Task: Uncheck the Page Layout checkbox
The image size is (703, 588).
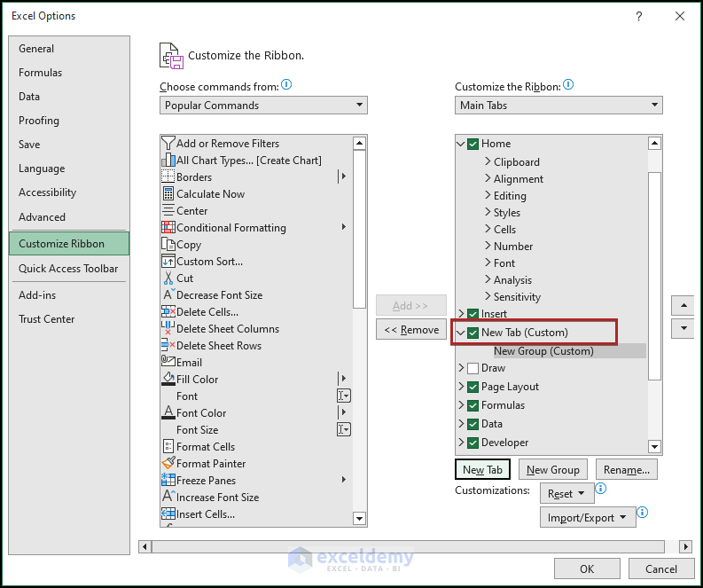Action: 473,387
